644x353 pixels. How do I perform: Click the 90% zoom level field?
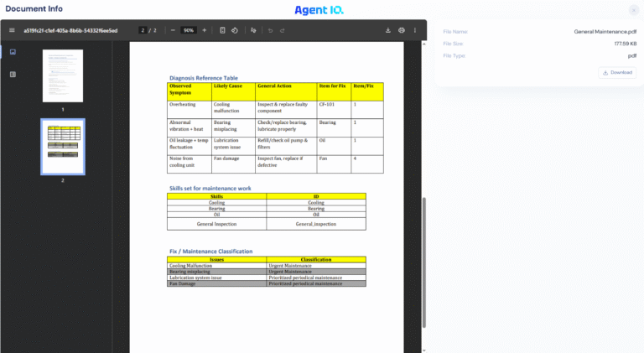pos(189,30)
